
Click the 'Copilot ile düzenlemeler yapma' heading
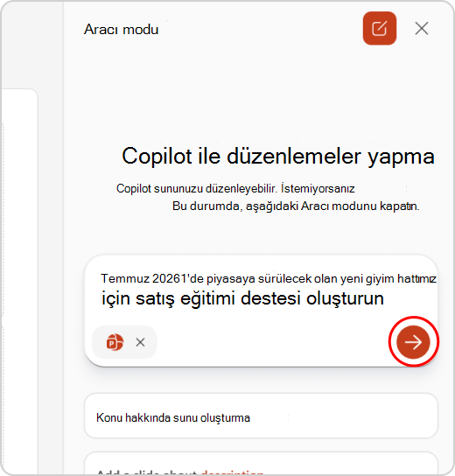point(278,156)
